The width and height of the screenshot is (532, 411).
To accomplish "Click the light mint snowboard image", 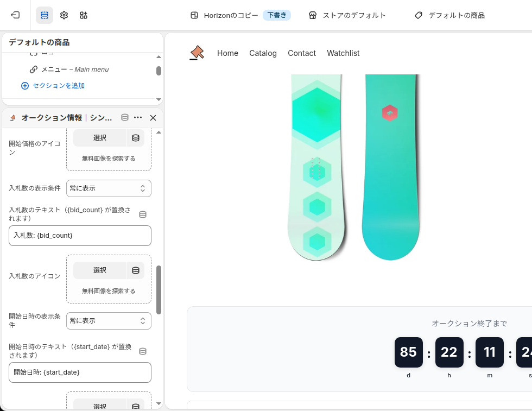I will tap(316, 167).
